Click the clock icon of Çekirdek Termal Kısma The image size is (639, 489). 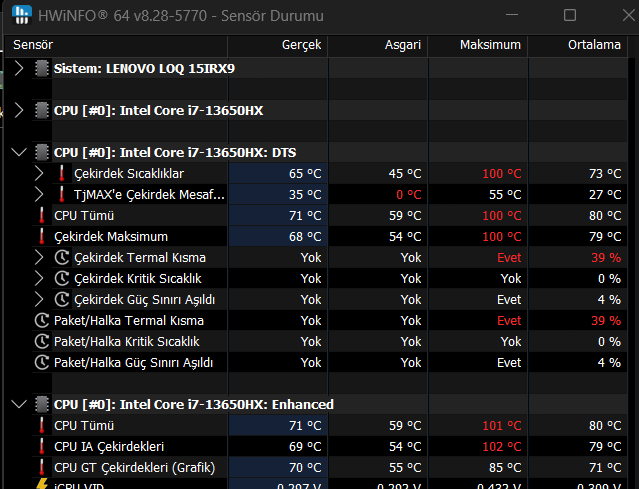click(62, 258)
